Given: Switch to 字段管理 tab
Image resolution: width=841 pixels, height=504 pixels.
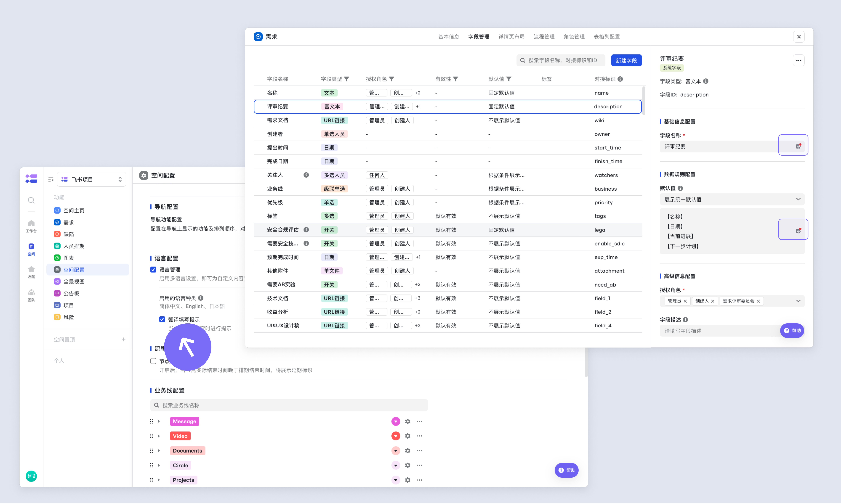Looking at the screenshot, I should coord(478,37).
